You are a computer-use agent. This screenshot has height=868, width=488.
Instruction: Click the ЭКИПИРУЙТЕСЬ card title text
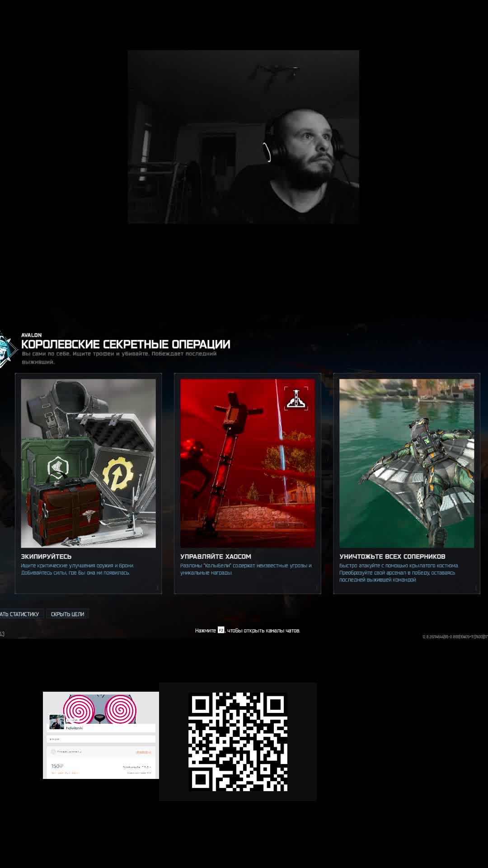(x=46, y=557)
